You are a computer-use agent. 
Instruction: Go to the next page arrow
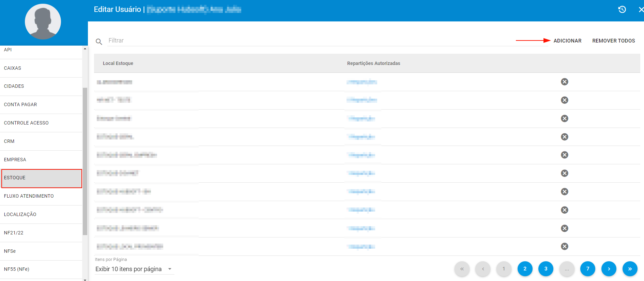(609, 269)
